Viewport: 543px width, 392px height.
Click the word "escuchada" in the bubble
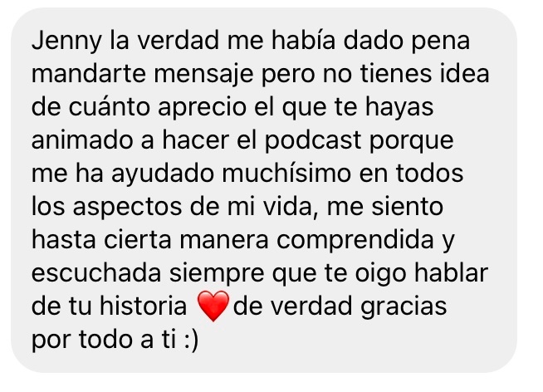(x=96, y=273)
